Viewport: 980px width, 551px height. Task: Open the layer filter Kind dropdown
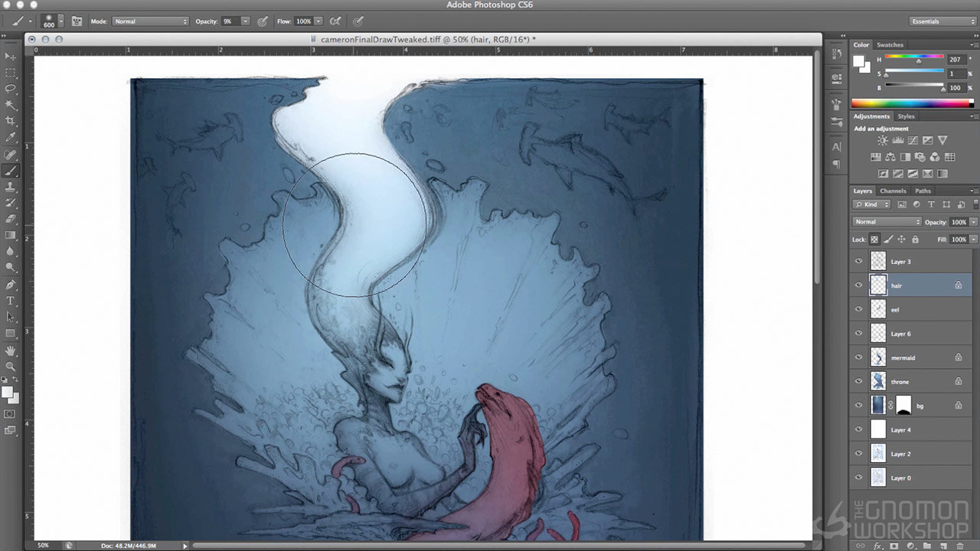(871, 204)
